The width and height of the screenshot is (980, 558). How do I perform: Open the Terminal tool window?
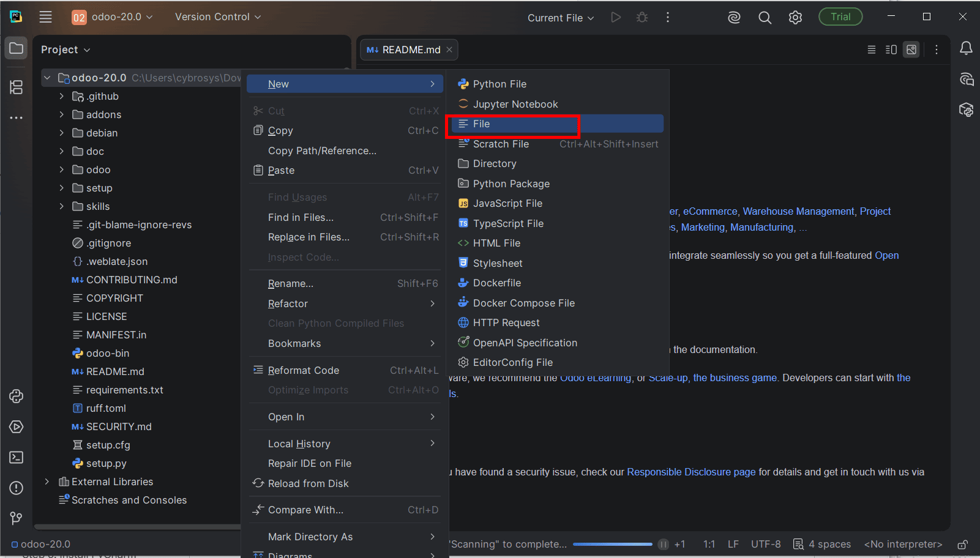tap(17, 457)
